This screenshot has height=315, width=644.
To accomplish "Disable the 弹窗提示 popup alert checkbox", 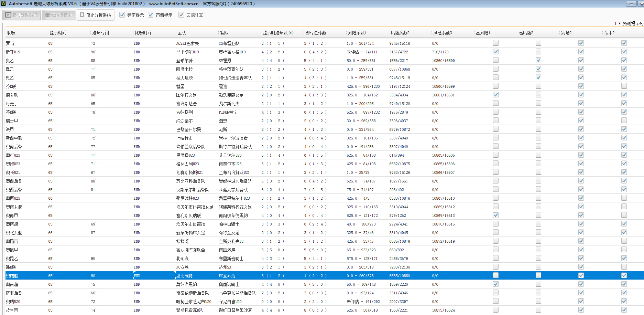I will 122,15.
